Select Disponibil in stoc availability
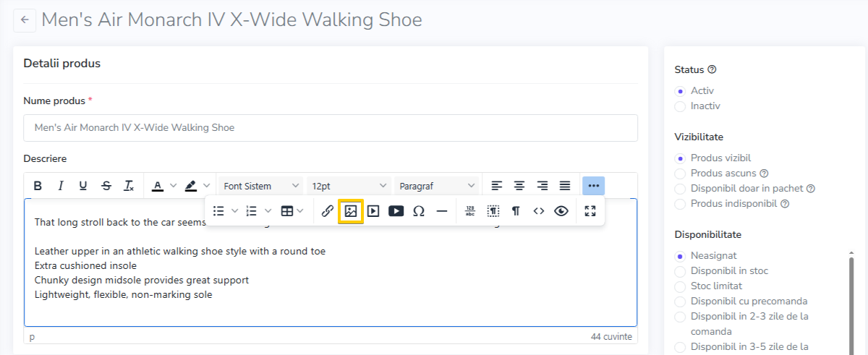 pyautogui.click(x=680, y=271)
